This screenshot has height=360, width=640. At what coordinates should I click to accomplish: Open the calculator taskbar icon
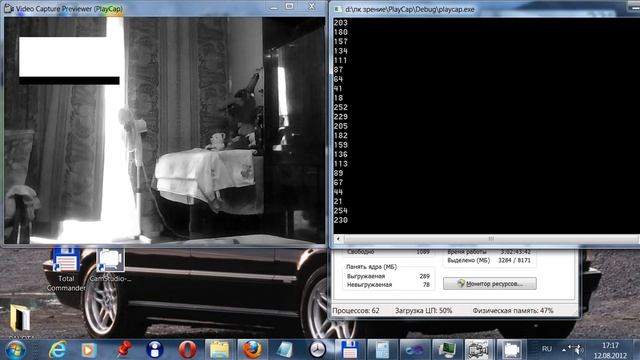click(x=382, y=350)
